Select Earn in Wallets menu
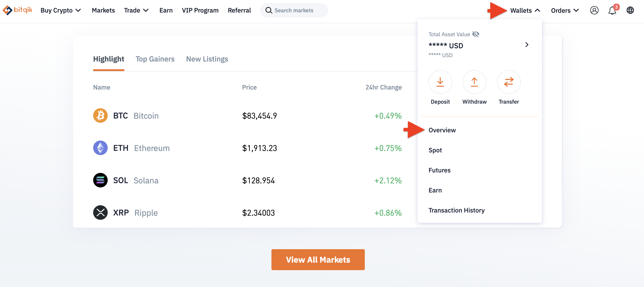 (x=435, y=190)
